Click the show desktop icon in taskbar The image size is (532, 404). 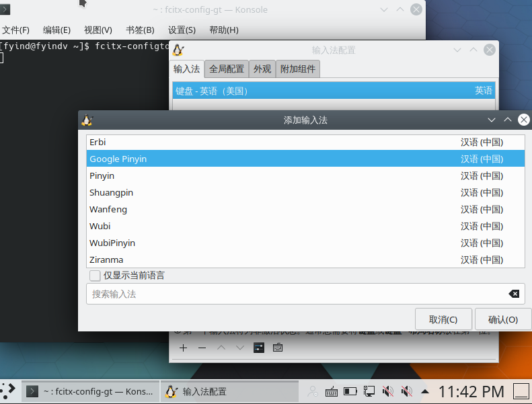(x=521, y=391)
